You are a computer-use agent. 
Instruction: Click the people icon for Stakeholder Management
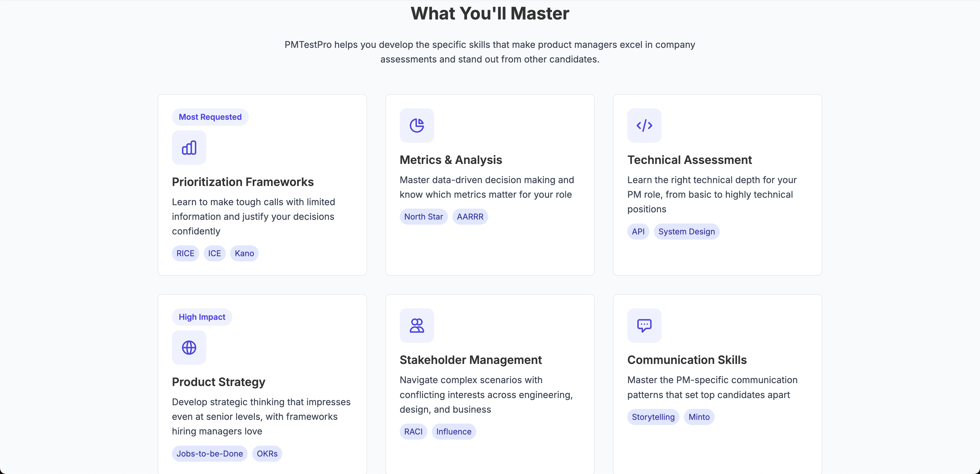(417, 326)
